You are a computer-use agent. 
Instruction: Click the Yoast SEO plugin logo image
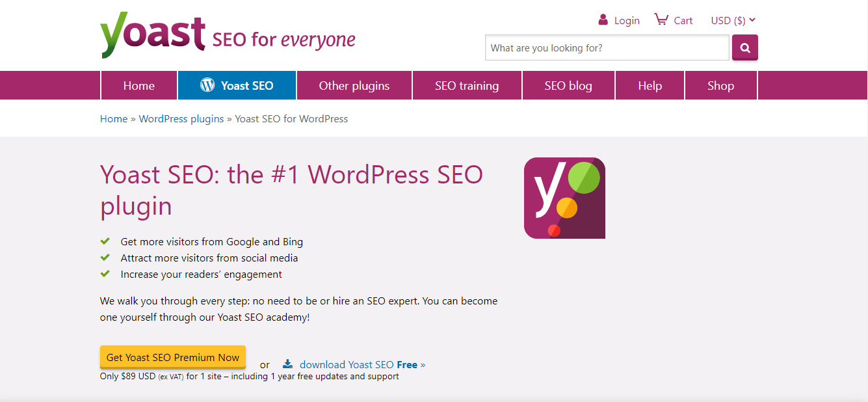click(x=564, y=198)
